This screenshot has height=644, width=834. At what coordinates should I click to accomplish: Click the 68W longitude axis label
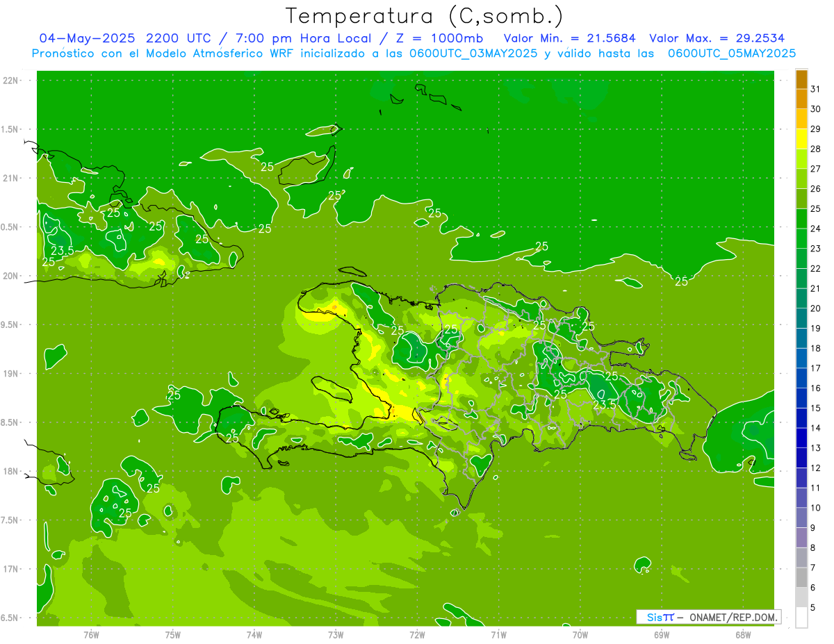click(743, 634)
